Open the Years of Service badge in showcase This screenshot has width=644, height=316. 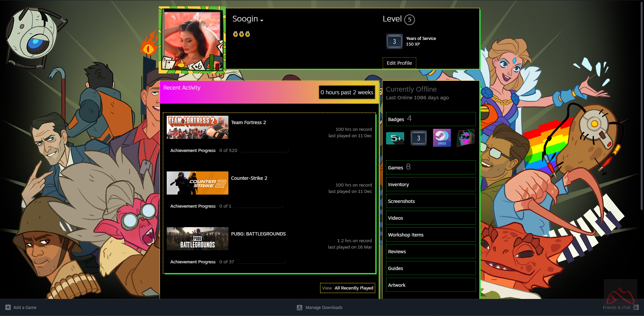(418, 138)
